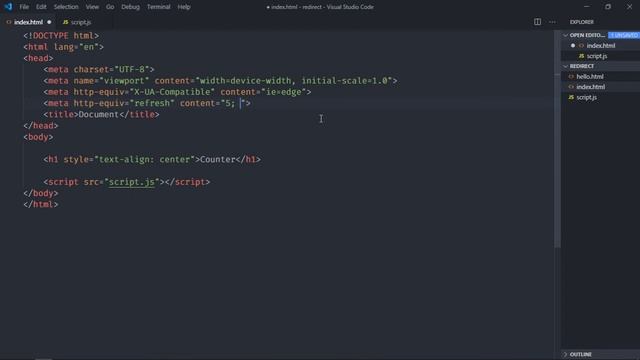Viewport: 640px width, 360px height.
Task: Restore down the VS Code window
Action: (x=608, y=7)
